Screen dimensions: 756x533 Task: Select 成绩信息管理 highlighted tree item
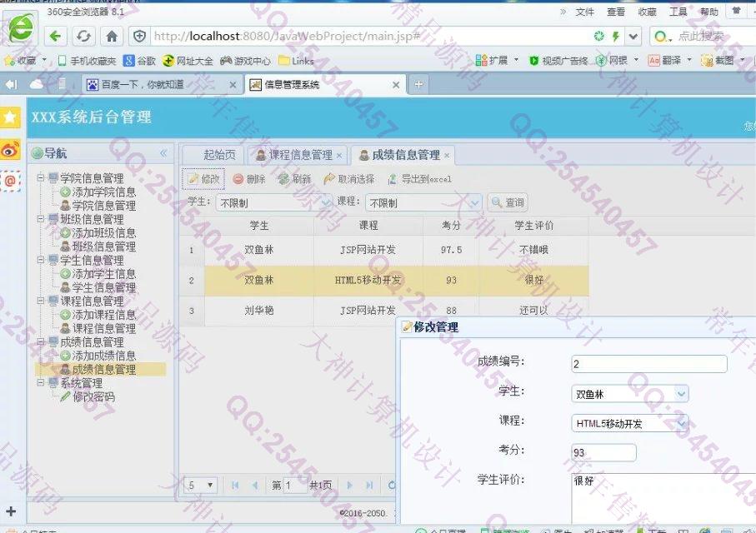coord(101,370)
